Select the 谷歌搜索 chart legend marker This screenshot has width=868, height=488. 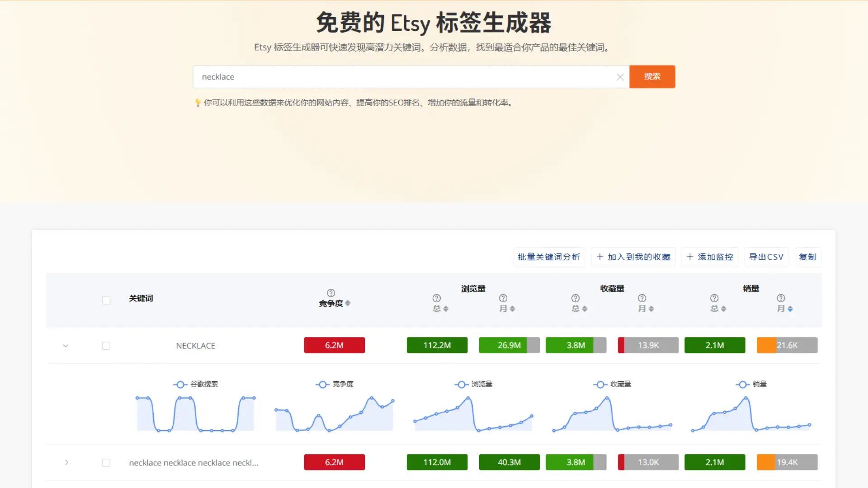[179, 384]
